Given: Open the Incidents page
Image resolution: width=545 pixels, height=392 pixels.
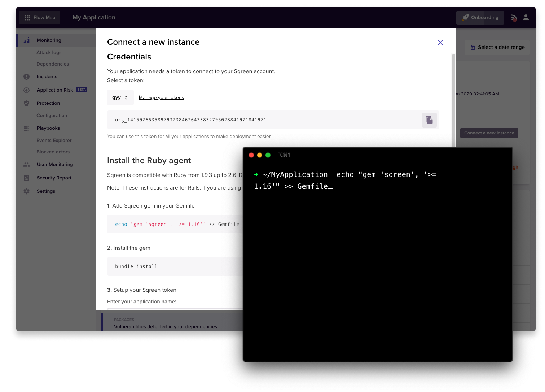Looking at the screenshot, I should pyautogui.click(x=47, y=77).
